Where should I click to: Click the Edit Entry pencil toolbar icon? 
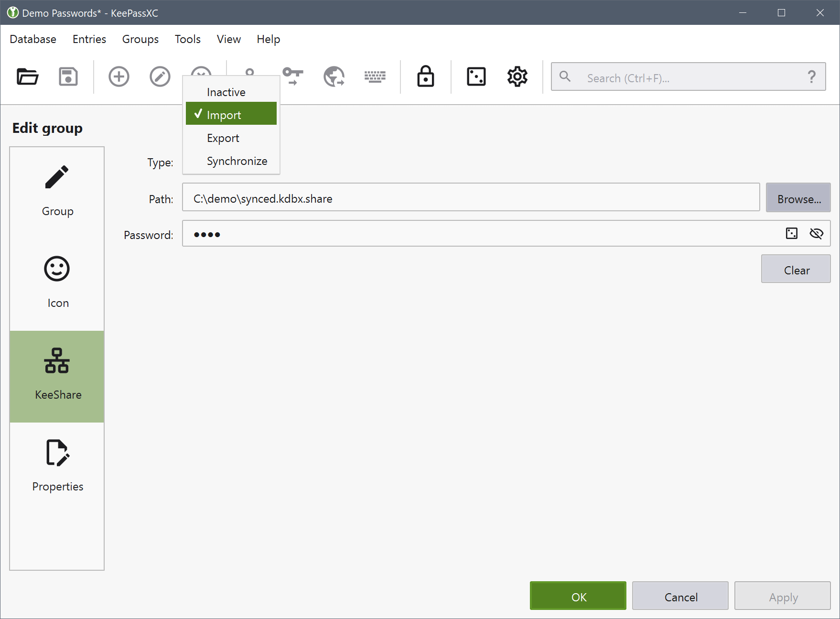click(x=160, y=76)
